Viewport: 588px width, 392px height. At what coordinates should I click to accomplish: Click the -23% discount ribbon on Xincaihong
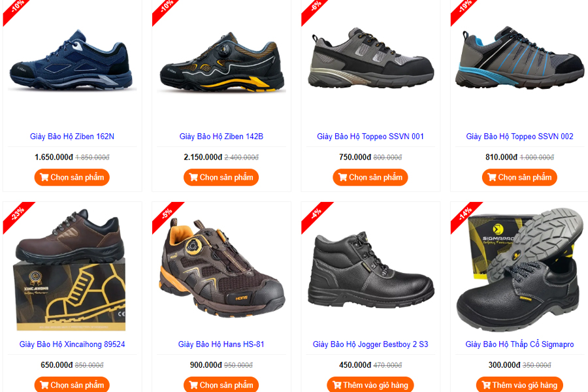click(x=18, y=217)
